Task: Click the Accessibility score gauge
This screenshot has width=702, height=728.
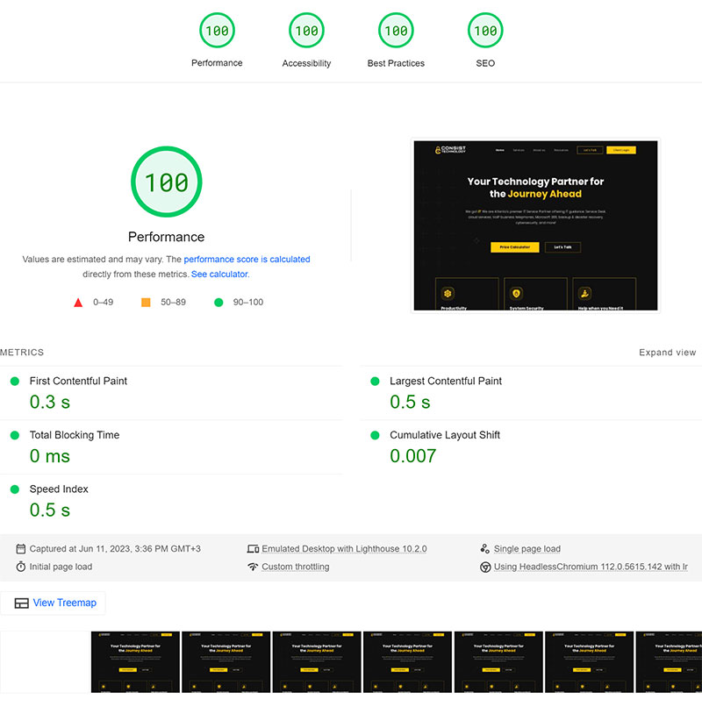Action: [x=306, y=31]
